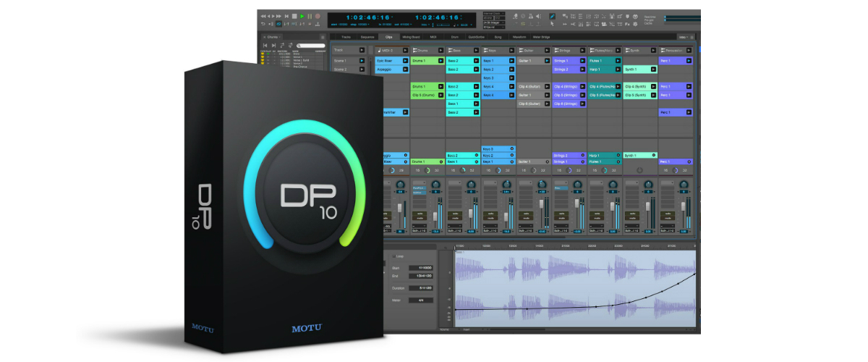868x362 pixels.
Task: Click the Strings track header play button
Action: pos(583,50)
